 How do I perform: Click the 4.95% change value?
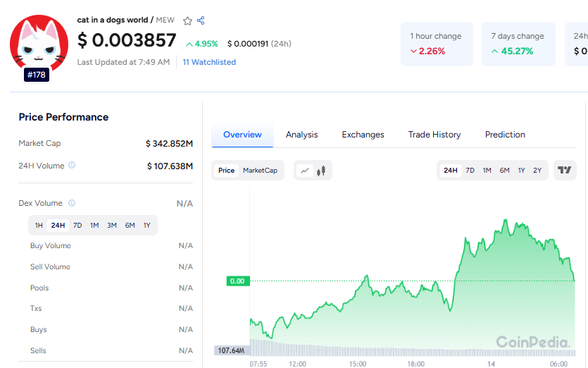pyautogui.click(x=201, y=44)
